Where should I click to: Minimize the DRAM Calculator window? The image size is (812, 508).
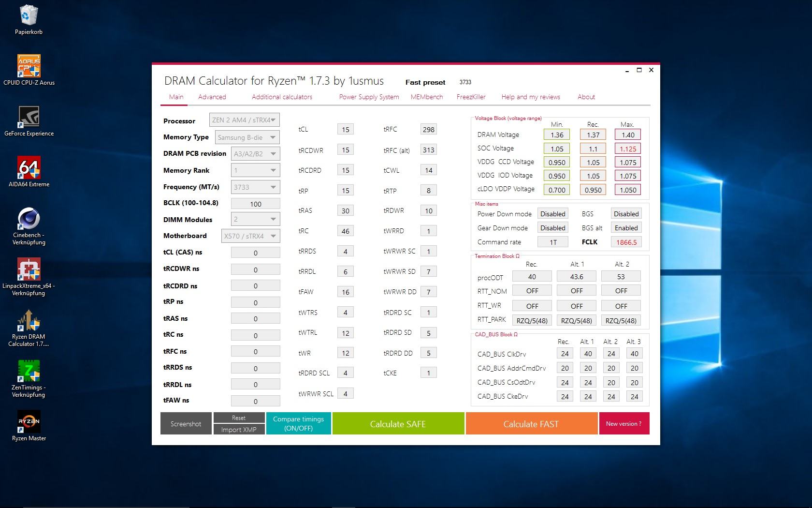coord(627,70)
